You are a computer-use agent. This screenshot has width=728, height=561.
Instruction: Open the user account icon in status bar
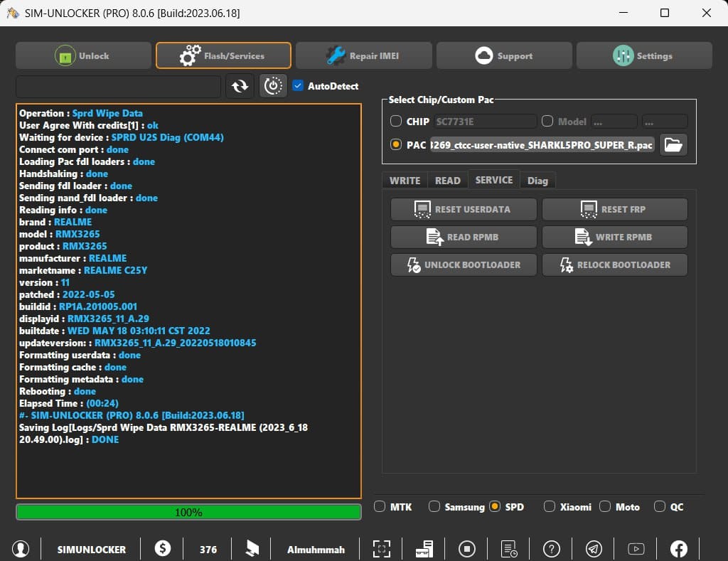(21, 549)
